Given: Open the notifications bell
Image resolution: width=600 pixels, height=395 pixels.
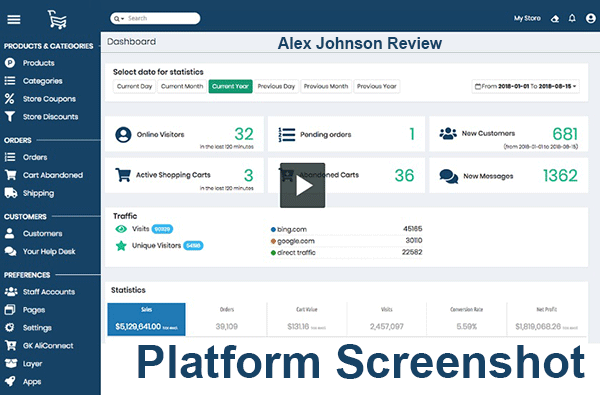Looking at the screenshot, I should coord(572,18).
